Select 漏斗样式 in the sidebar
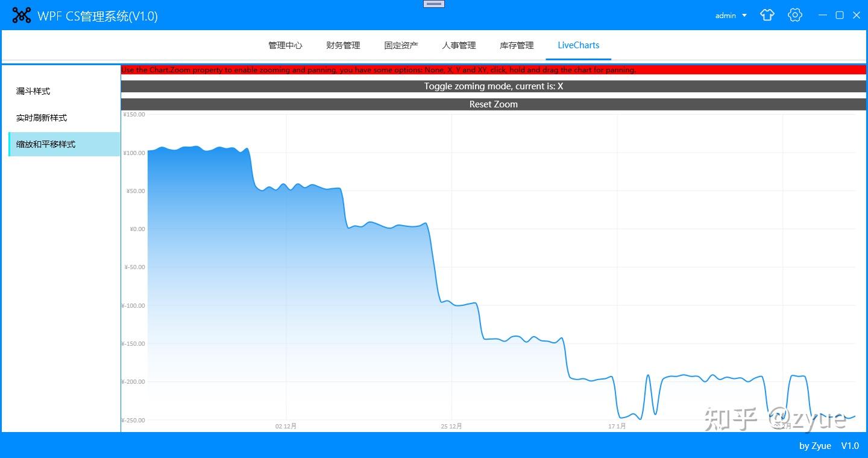Viewport: 868px width, 458px height. pyautogui.click(x=32, y=91)
